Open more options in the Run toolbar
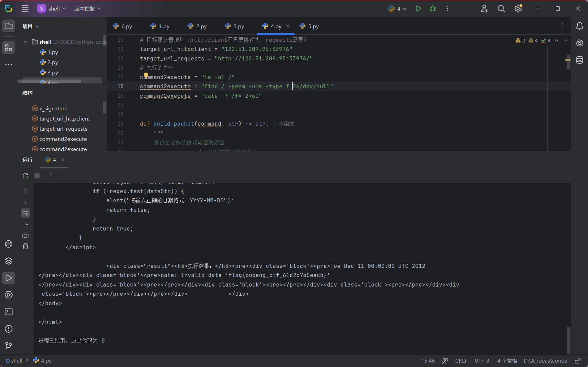 (x=51, y=176)
